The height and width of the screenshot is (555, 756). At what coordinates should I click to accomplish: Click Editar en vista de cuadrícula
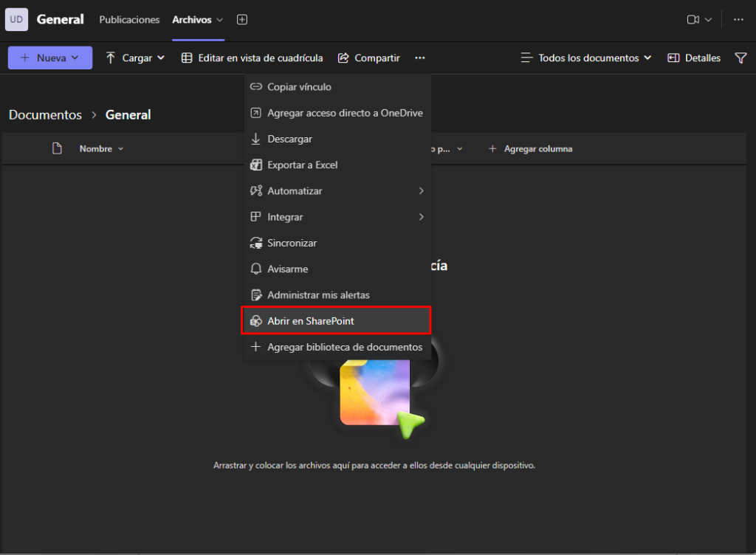click(252, 58)
